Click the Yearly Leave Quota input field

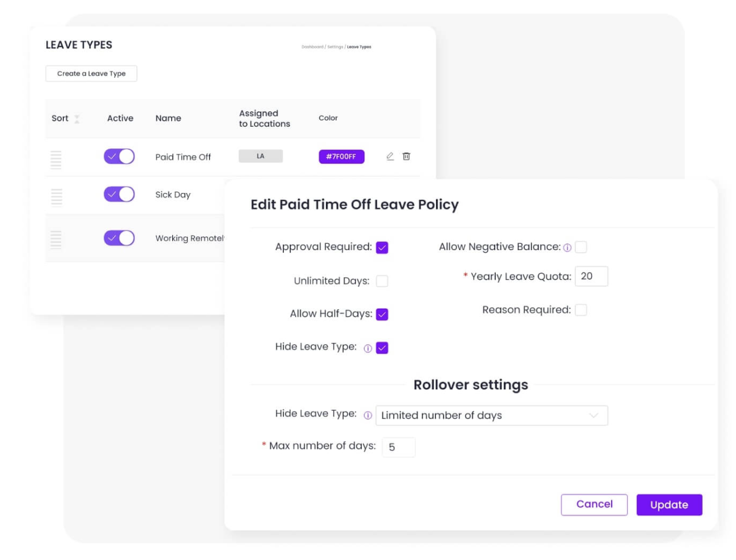coord(591,277)
